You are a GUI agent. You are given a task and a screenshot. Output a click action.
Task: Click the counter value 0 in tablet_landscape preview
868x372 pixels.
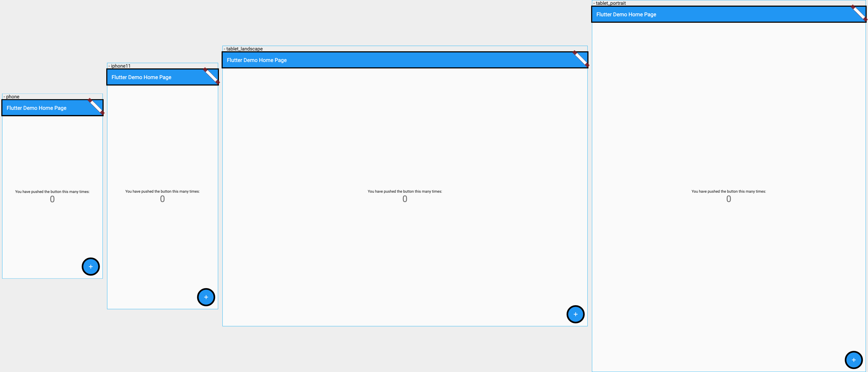(x=405, y=199)
